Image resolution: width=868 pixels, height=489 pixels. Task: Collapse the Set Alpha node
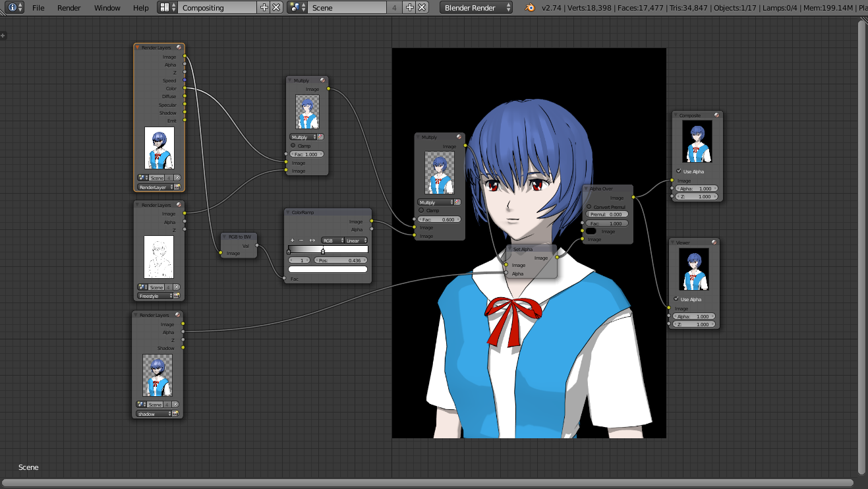tap(510, 250)
